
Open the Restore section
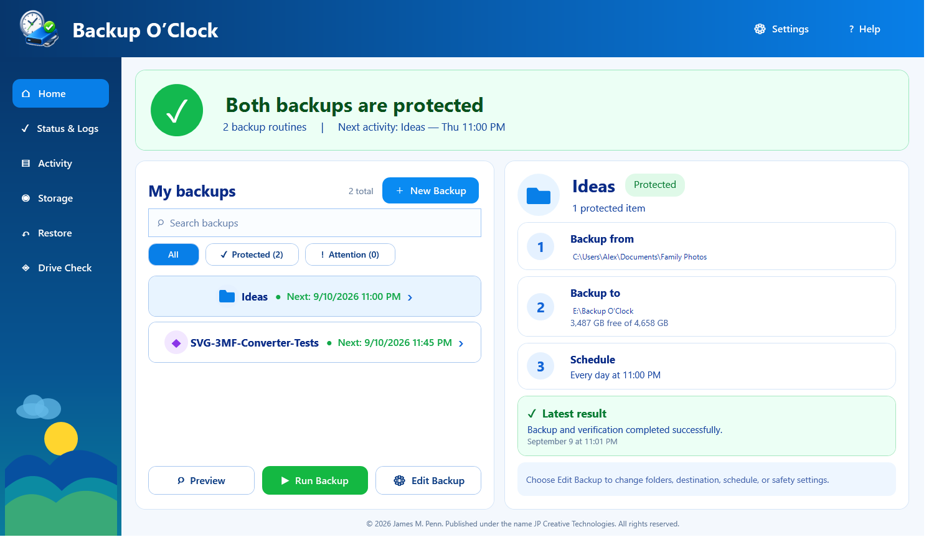coord(60,233)
